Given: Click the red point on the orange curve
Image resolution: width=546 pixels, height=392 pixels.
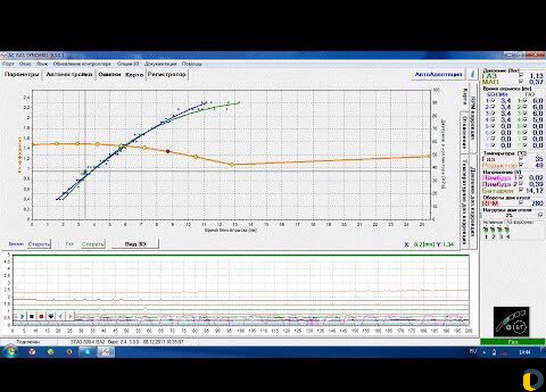Looking at the screenshot, I should 168,151.
